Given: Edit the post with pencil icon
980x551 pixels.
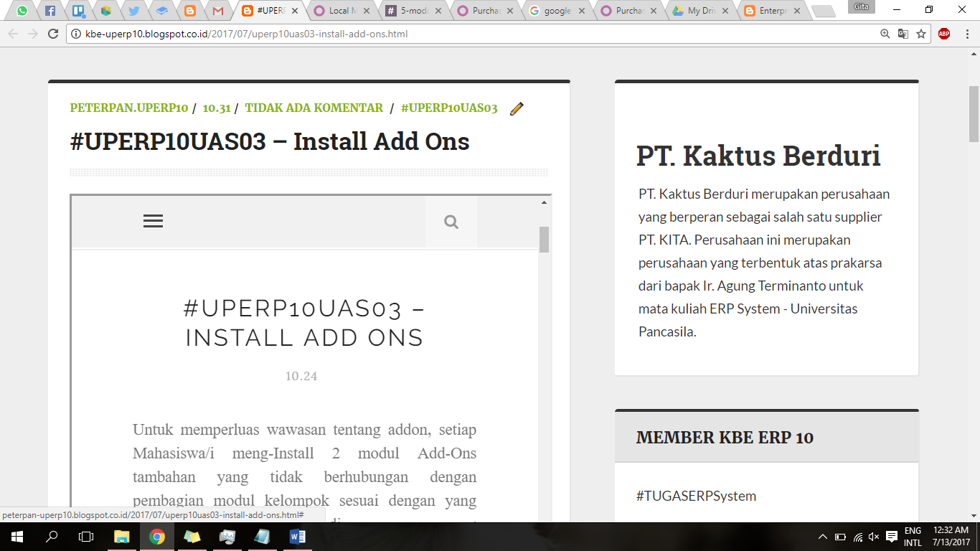Looking at the screenshot, I should click(x=517, y=108).
